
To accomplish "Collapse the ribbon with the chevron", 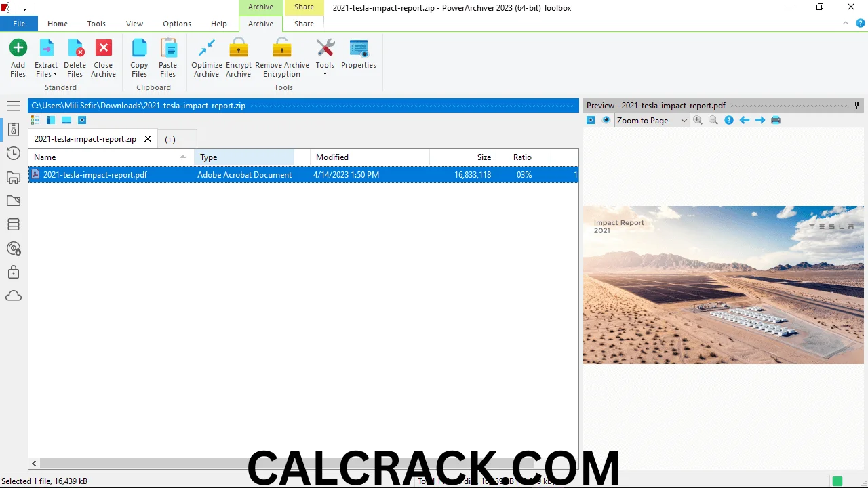I will (846, 24).
